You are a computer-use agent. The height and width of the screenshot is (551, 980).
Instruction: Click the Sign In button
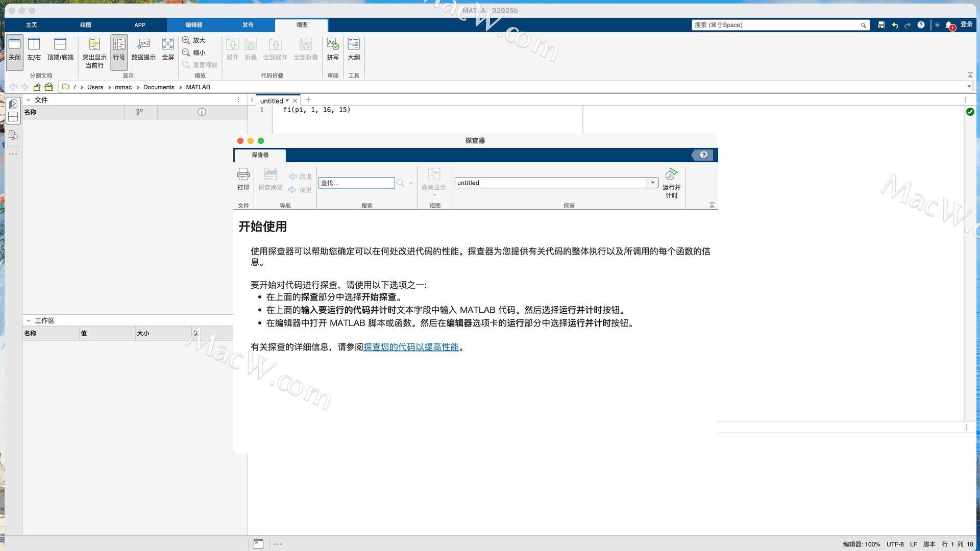click(x=966, y=24)
